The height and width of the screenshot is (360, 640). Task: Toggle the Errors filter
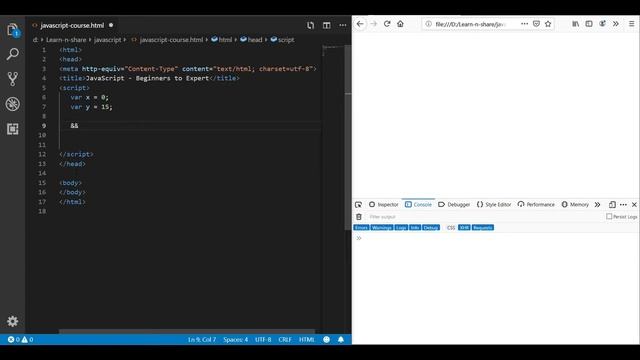pyautogui.click(x=361, y=228)
